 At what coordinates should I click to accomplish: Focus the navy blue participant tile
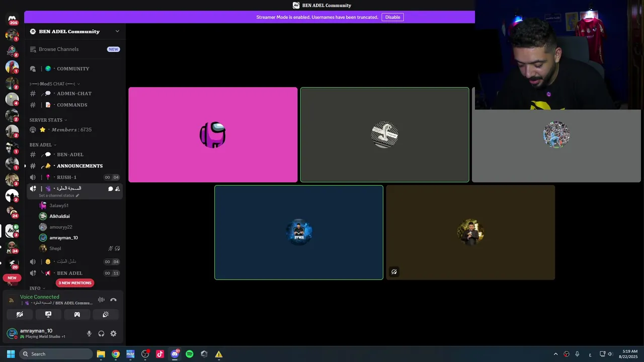299,232
